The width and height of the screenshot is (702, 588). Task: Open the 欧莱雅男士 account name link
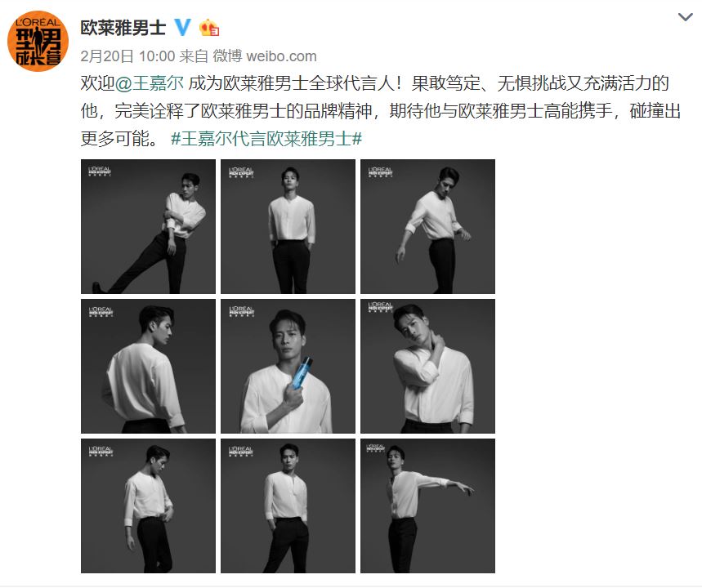click(x=123, y=28)
